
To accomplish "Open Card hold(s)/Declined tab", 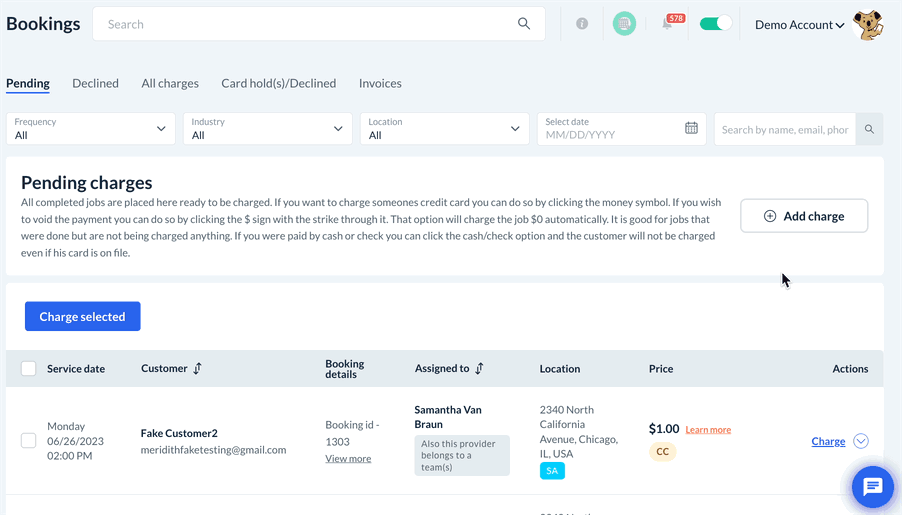I will pyautogui.click(x=278, y=83).
